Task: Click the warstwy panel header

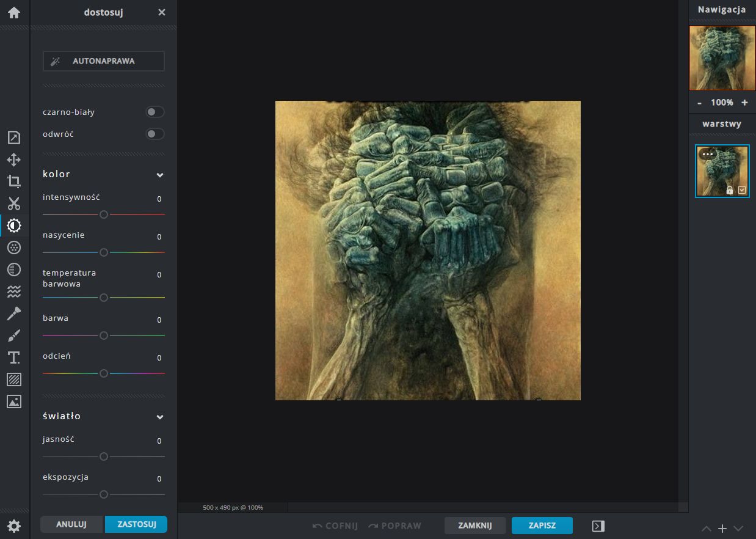Action: point(722,123)
